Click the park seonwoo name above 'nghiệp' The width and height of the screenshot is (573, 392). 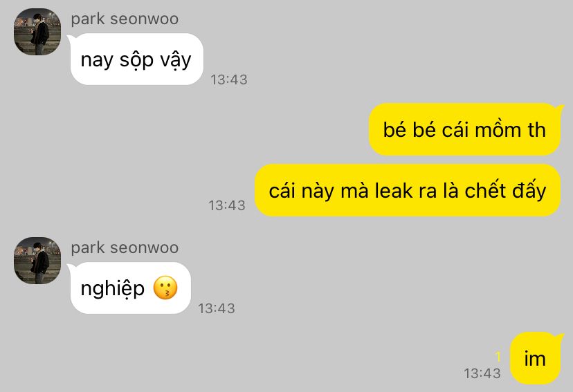(x=125, y=248)
